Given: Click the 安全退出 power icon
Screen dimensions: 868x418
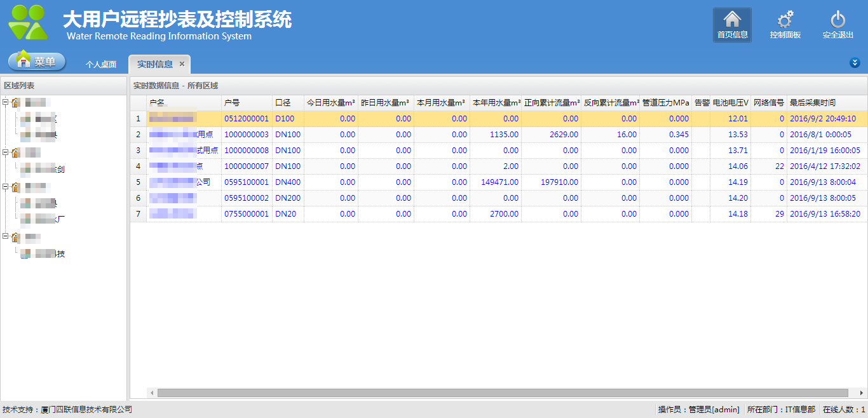Looking at the screenshot, I should pos(837,25).
